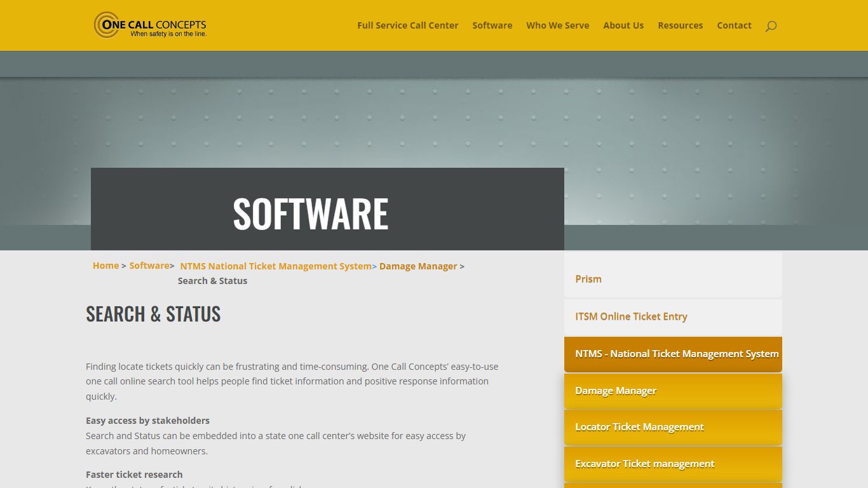Open Full Service Call Center menu
Viewport: 868px width, 488px height.
[407, 25]
